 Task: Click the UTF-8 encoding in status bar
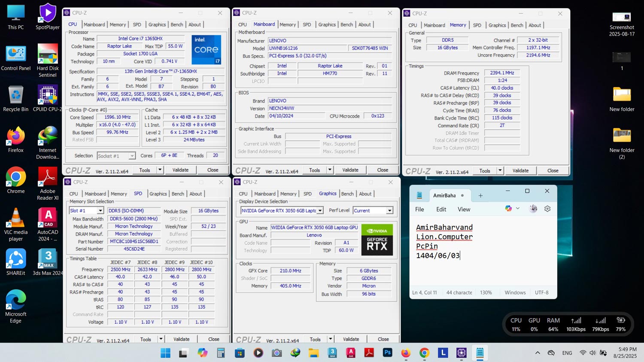(x=542, y=292)
